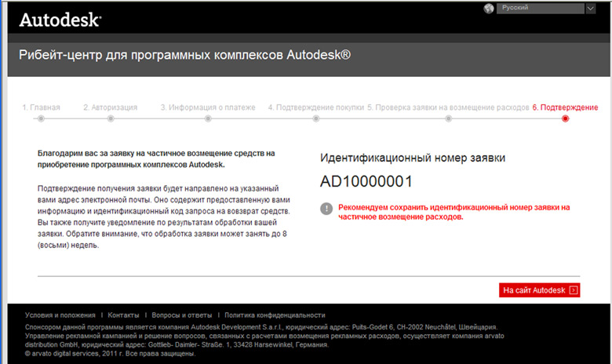Click the progress dot under Проверка заявки
The image size is (612, 364).
click(x=449, y=118)
